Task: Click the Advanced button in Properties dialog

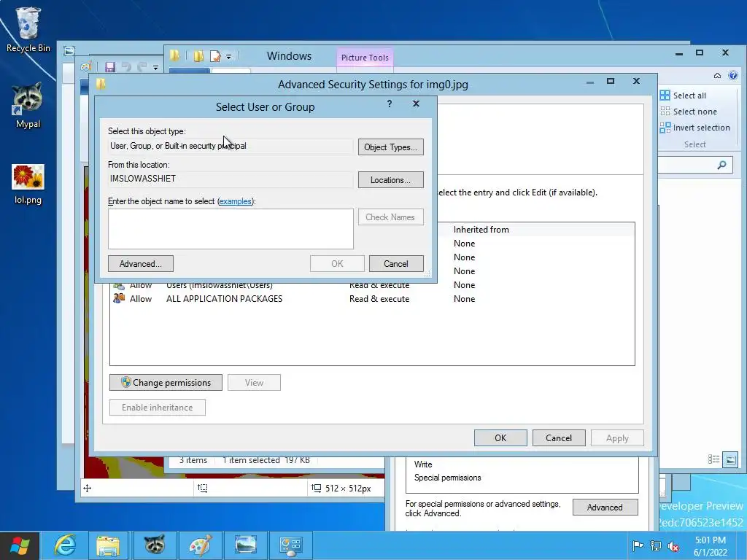Action: [x=605, y=507]
